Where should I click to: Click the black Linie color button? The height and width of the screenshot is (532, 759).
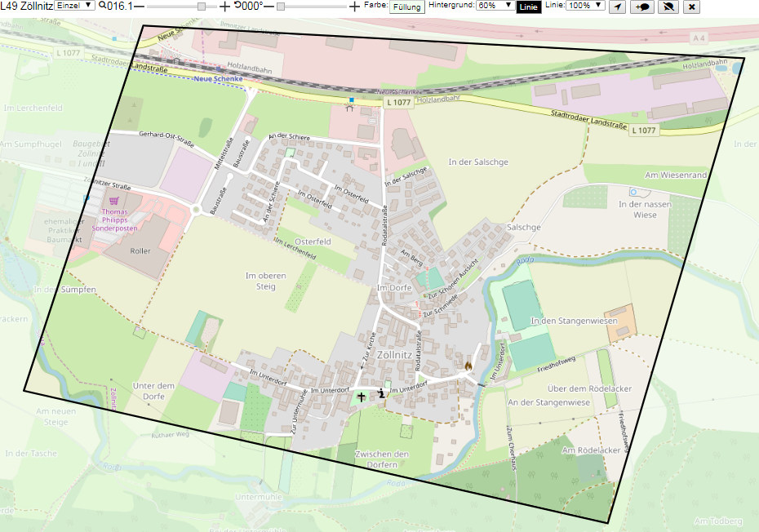coord(528,7)
